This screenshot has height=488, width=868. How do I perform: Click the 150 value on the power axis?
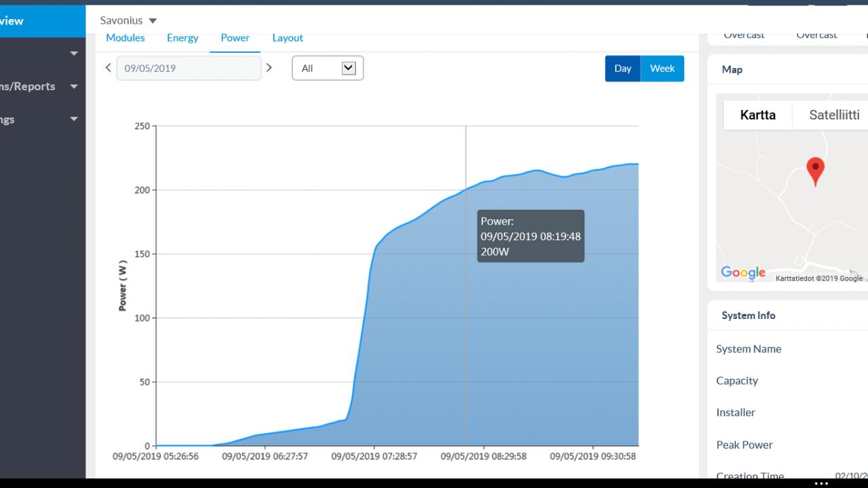(142, 254)
